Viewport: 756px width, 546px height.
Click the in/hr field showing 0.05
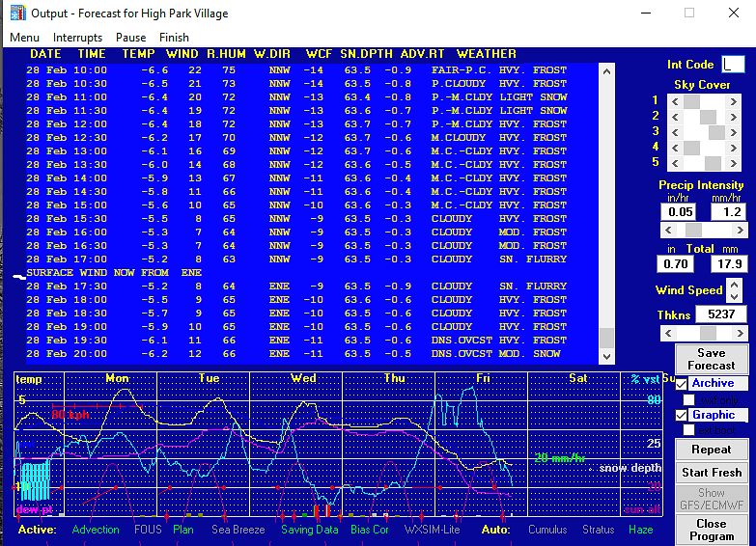681,211
